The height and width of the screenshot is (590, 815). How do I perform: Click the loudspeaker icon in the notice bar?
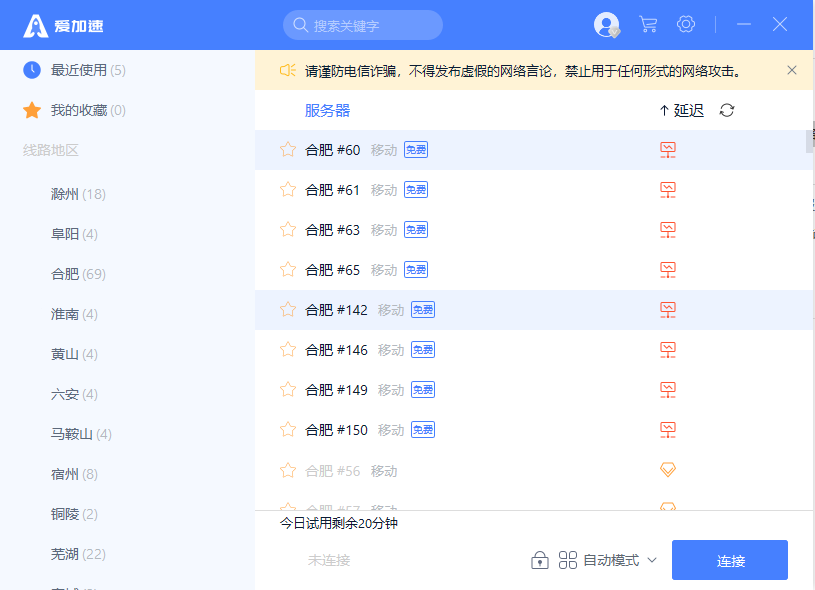click(x=289, y=70)
